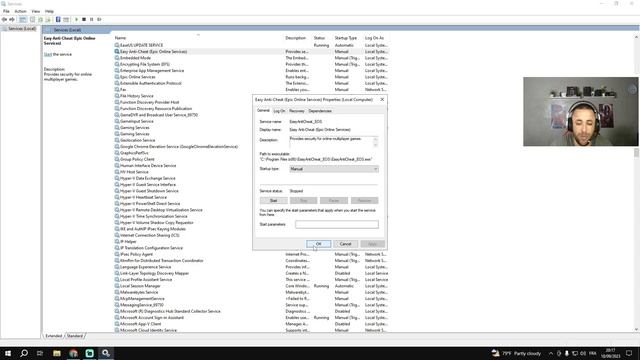Click the toolbar Properties icon
This screenshot has height=360, width=640.
(33, 19)
